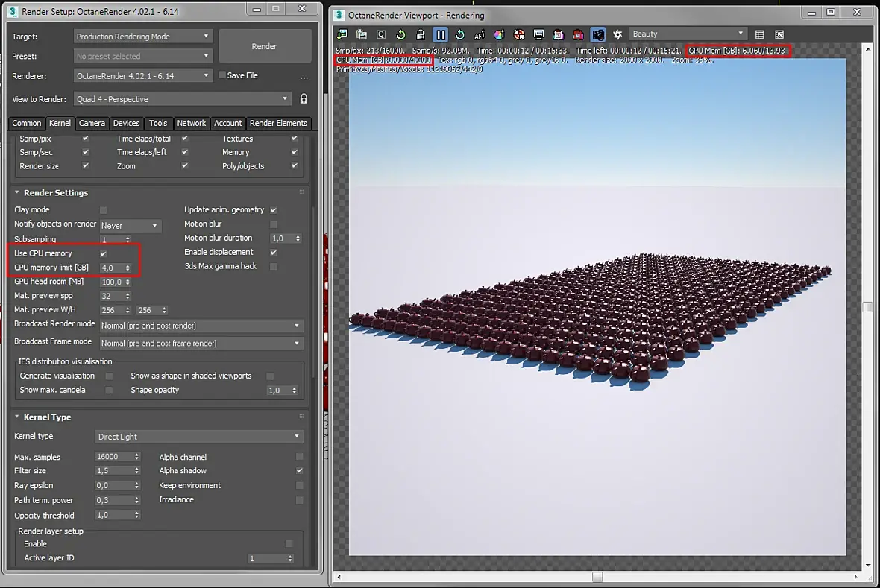Click the blue camera icon in toolbar
The image size is (880, 588).
coord(597,34)
